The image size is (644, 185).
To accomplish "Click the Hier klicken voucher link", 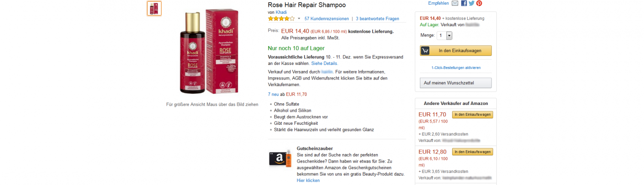I will tap(308, 181).
